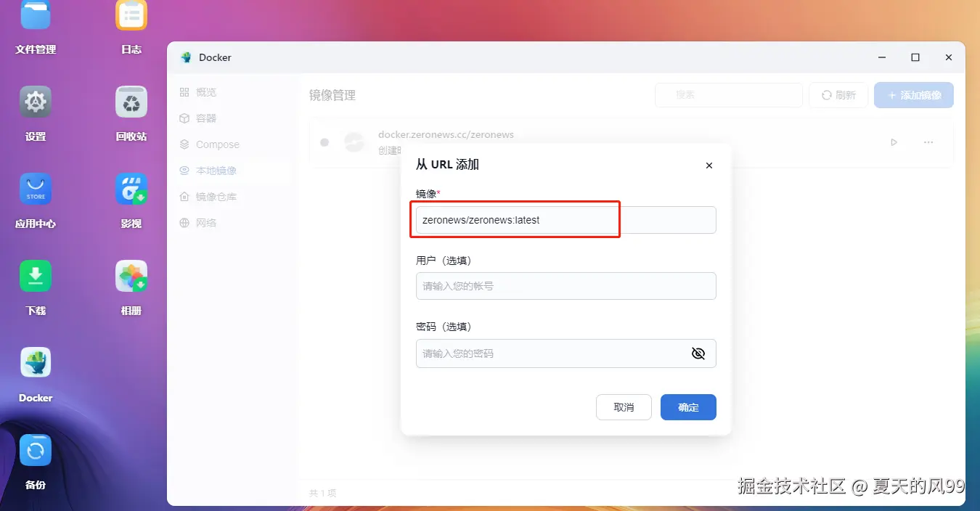
Task: Focus the 用户 account input field
Action: pos(566,286)
